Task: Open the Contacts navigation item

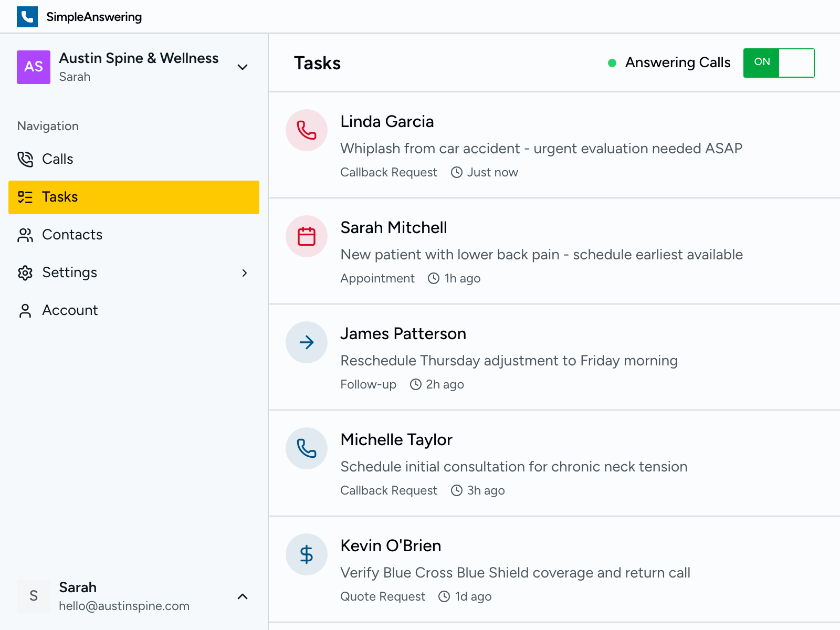Action: click(72, 235)
